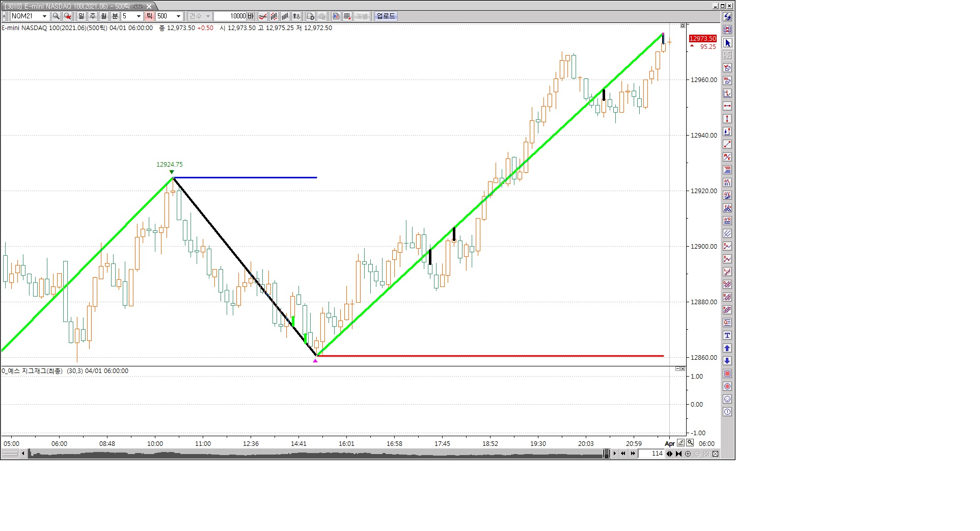
Task: Toggle the 일 (daily) period button
Action: pos(81,16)
